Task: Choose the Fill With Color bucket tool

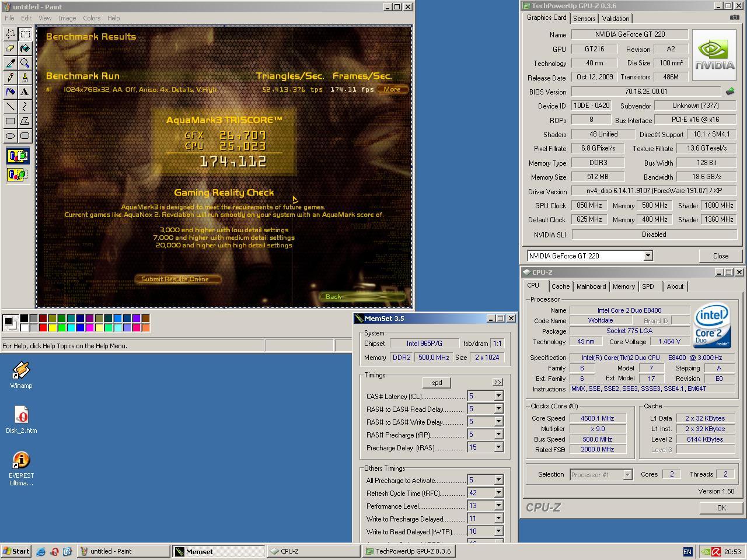Action: (x=25, y=48)
